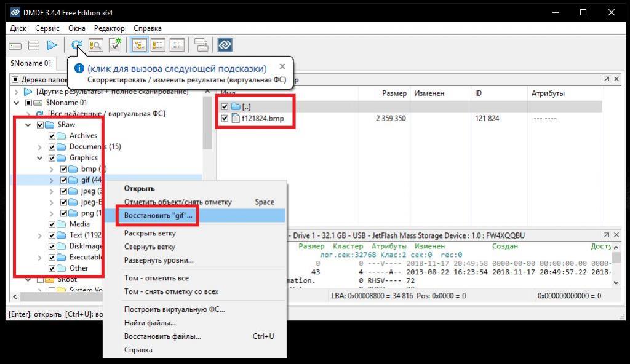The height and width of the screenshot is (364, 630).
Task: Click the Размер column header
Action: tap(394, 93)
